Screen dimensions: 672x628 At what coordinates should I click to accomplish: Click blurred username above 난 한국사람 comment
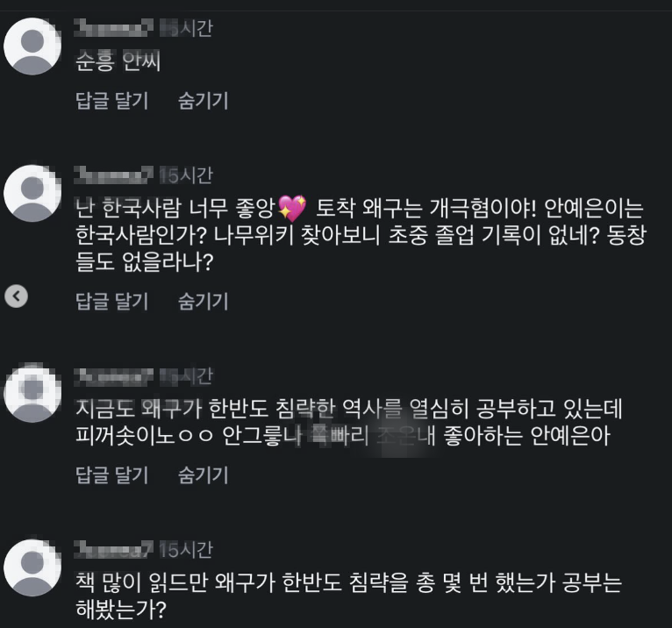click(x=113, y=175)
